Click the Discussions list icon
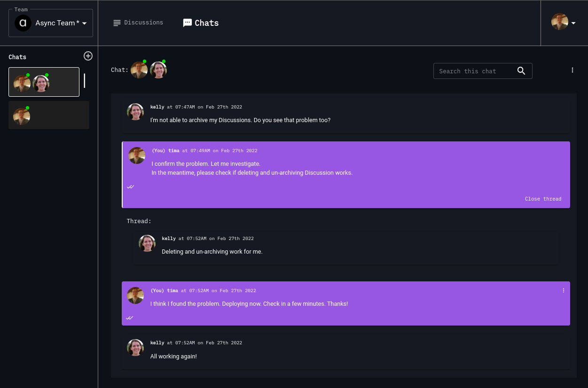Image resolution: width=588 pixels, height=388 pixels. point(117,23)
